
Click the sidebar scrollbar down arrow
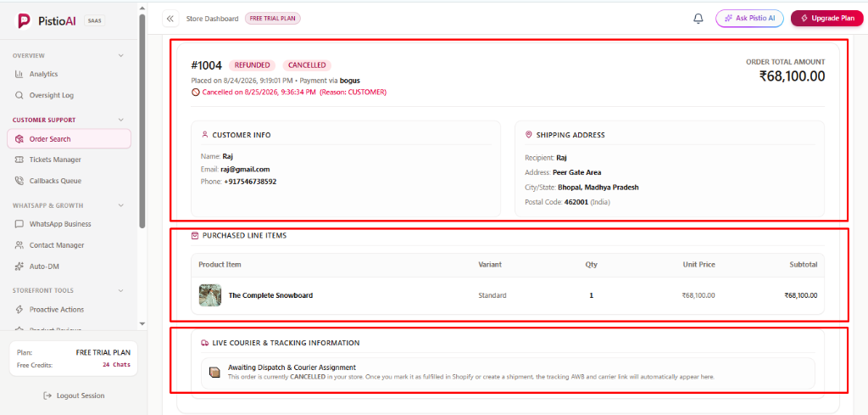pyautogui.click(x=142, y=323)
